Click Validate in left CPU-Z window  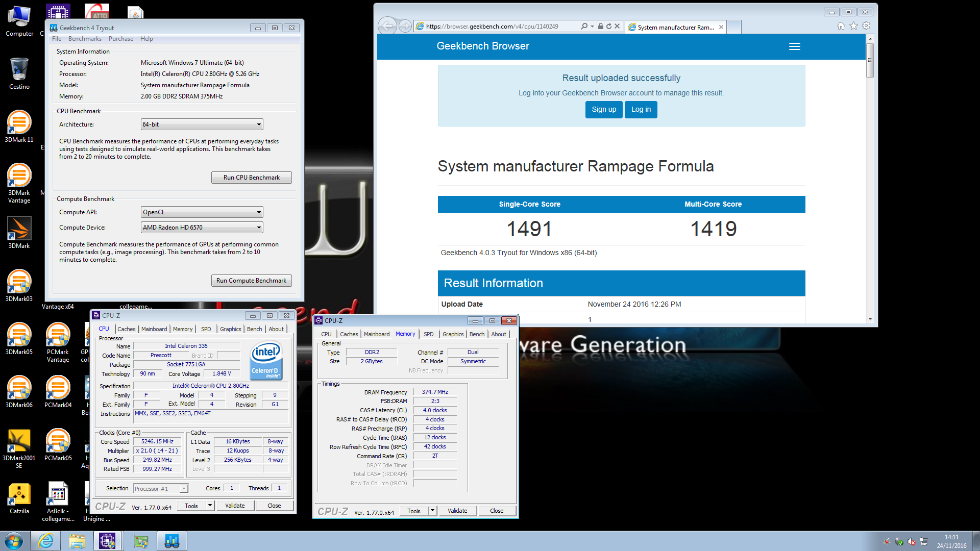pos(235,506)
